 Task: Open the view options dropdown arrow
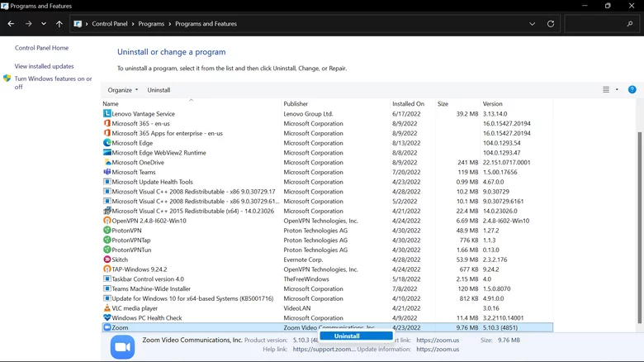point(617,90)
